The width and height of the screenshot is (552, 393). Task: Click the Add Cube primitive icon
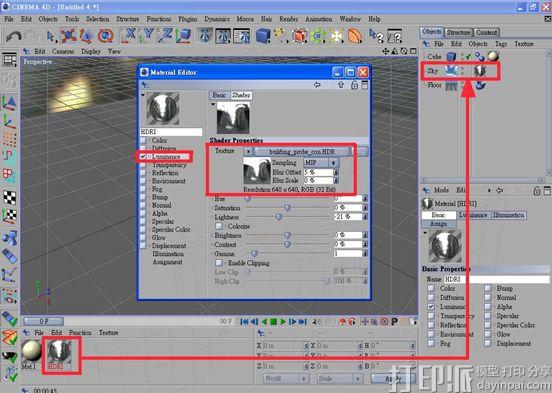(263, 36)
